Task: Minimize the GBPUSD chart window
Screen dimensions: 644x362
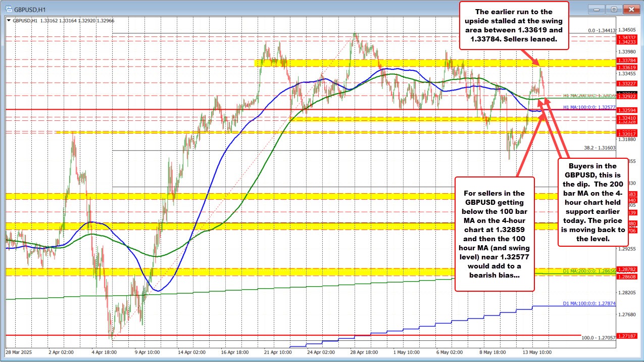Action: click(596, 9)
